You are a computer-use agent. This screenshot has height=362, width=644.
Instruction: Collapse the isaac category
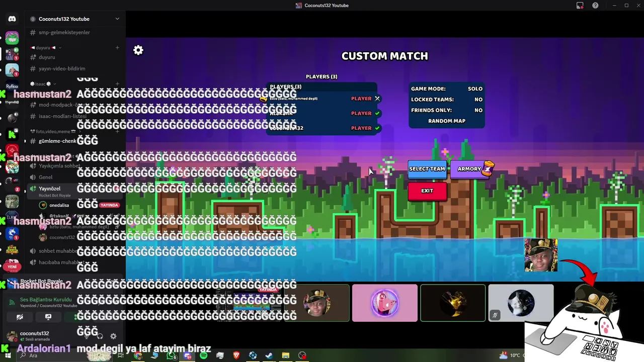[43, 84]
